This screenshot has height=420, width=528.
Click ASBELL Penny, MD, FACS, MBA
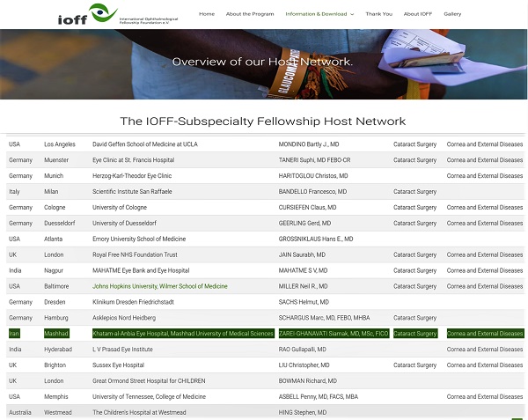click(319, 397)
